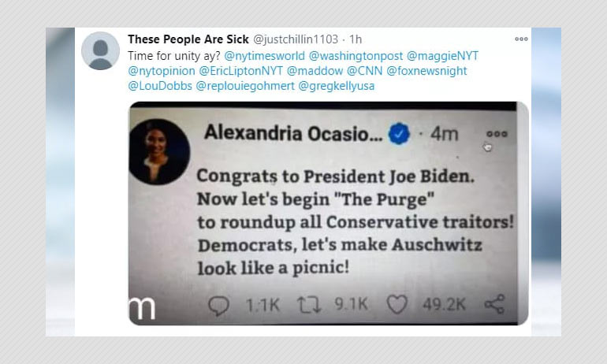Open the @washingtonpost mention
Viewport: 607px width, 364px height.
356,56
